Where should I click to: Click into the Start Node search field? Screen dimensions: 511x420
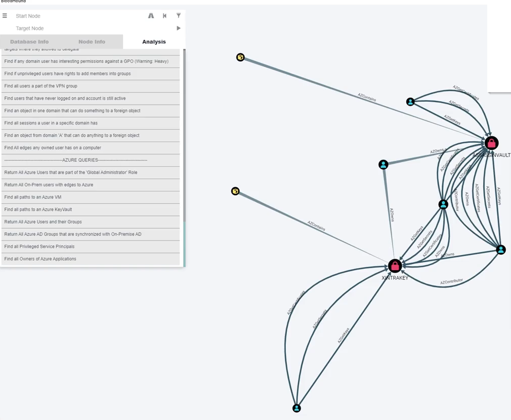tap(76, 16)
